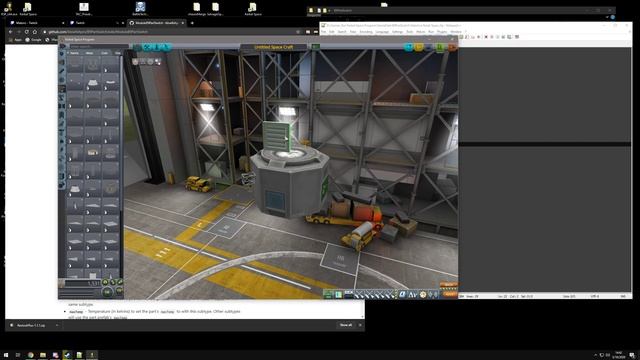Screen dimensions: 640x360
Task: Select the Engines part category icon
Action: pos(62,71)
